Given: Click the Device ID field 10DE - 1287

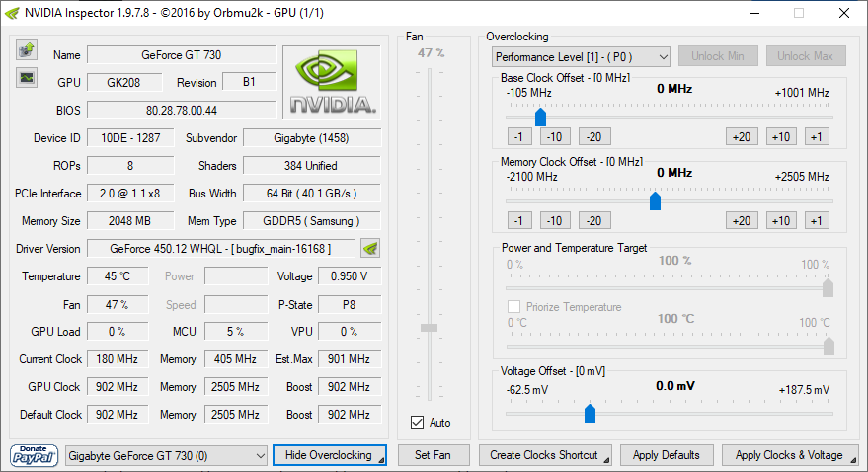Looking at the screenshot, I should pyautogui.click(x=130, y=138).
